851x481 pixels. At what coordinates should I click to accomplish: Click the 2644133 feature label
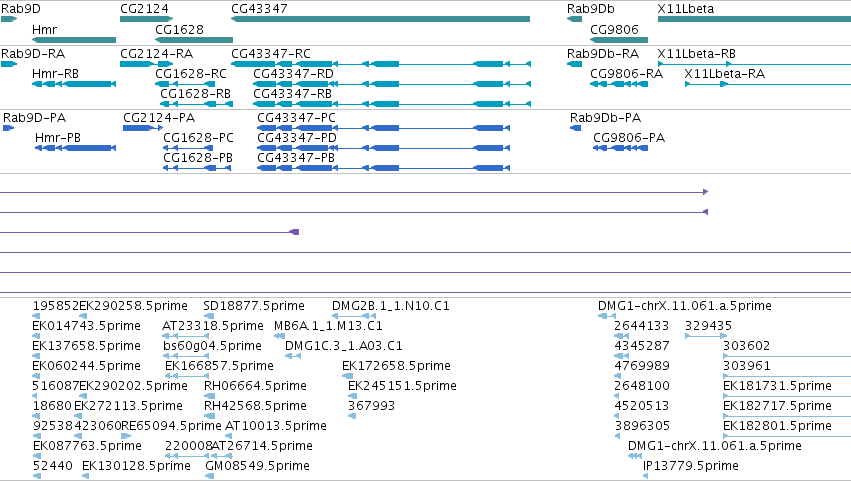click(642, 326)
